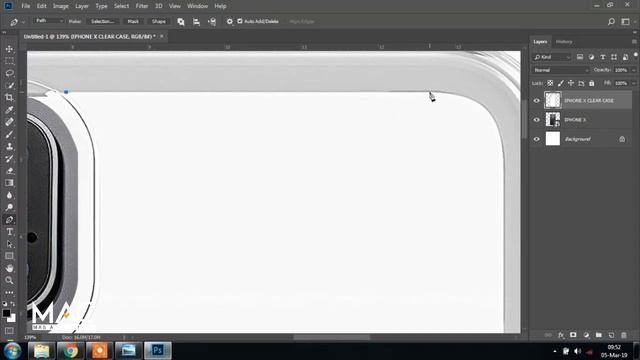Toggle Auto Add/Delete checkbox
The height and width of the screenshot is (360, 640).
click(240, 21)
